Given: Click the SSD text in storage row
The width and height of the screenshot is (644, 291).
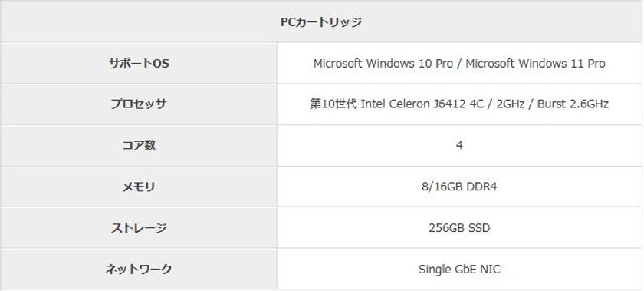Looking at the screenshot, I should tap(478, 227).
